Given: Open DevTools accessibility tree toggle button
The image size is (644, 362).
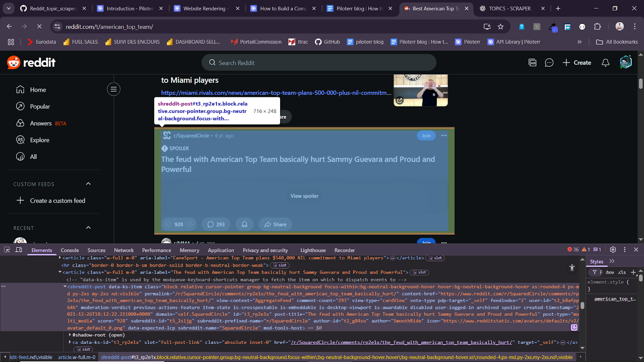Looking at the screenshot, I should pyautogui.click(x=572, y=267).
